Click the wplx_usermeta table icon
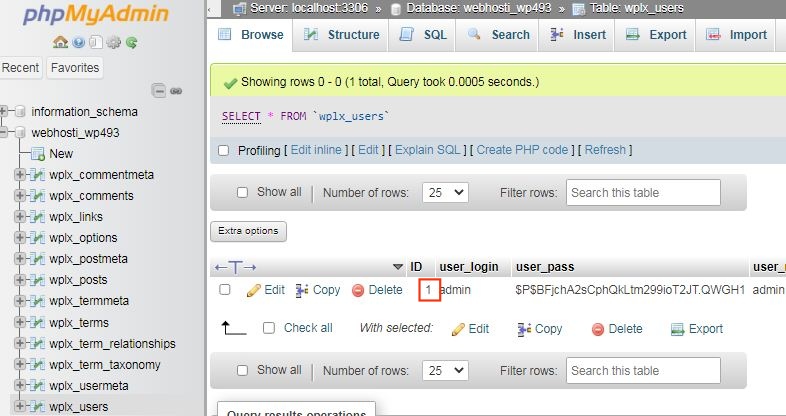786x416 pixels. tap(38, 386)
